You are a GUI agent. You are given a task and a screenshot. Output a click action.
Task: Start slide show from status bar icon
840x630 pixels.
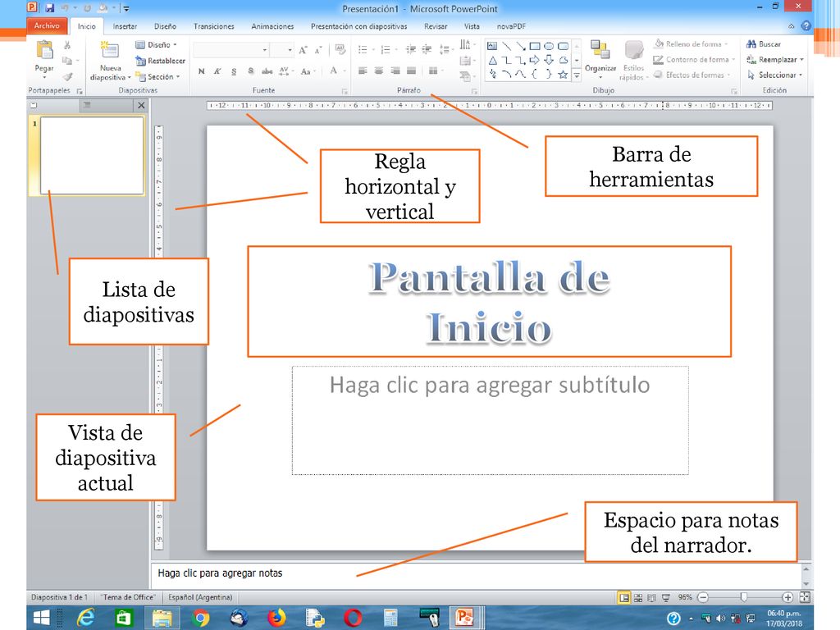[666, 597]
